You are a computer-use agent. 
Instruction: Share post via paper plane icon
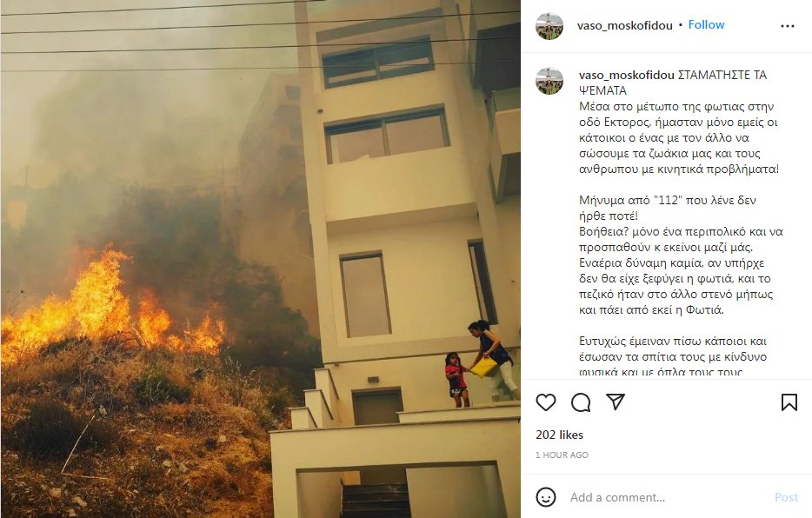(x=616, y=402)
